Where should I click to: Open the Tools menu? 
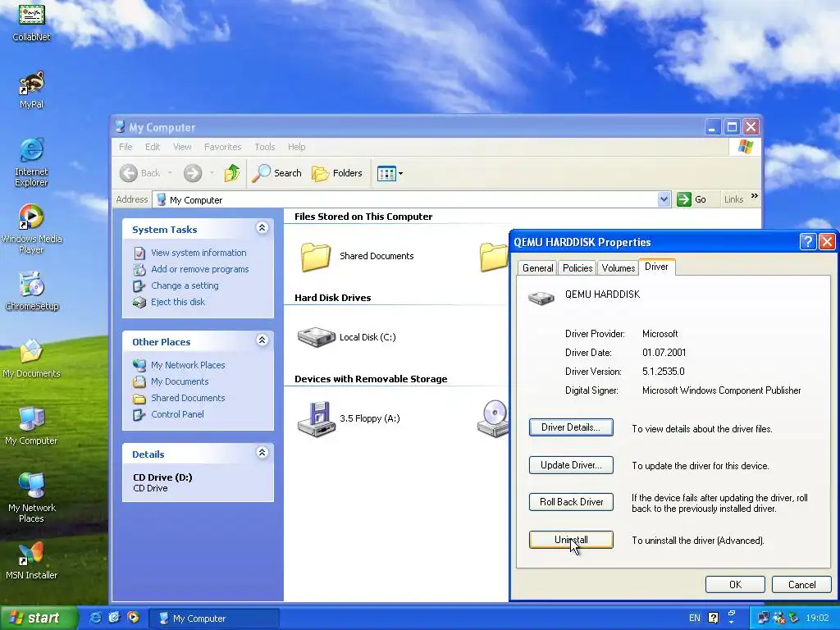265,147
